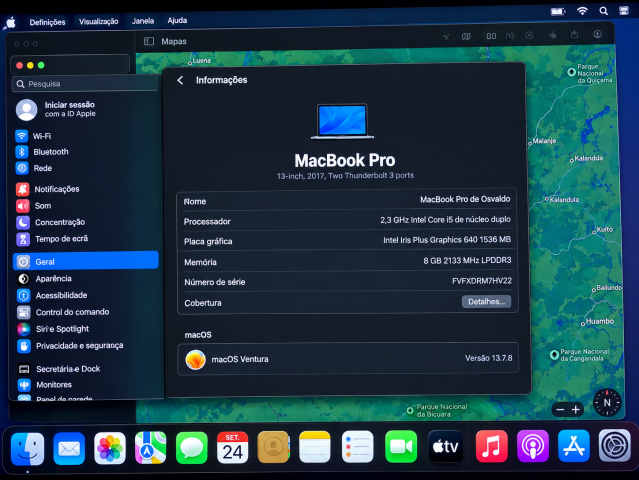Click the compass N control in Maps

[607, 403]
